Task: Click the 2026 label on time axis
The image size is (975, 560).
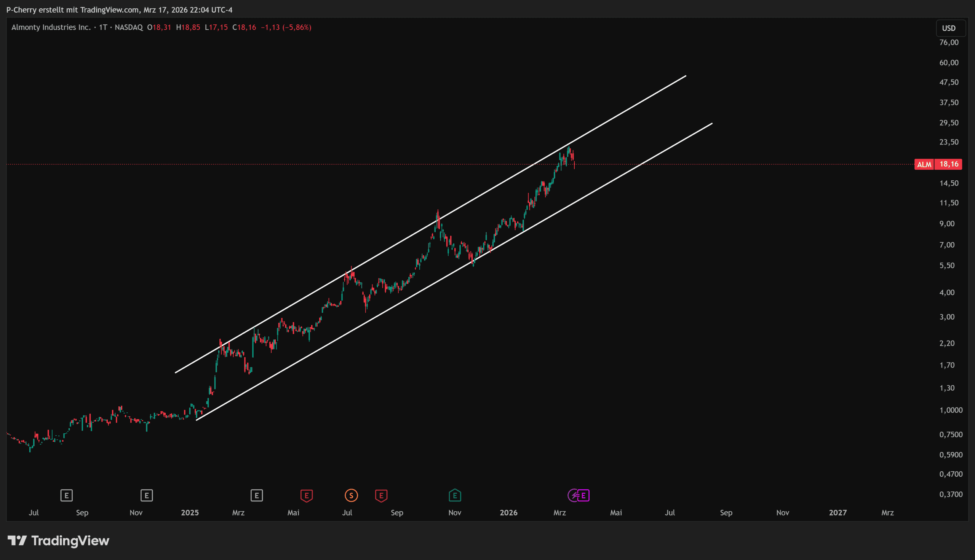Action: click(508, 513)
